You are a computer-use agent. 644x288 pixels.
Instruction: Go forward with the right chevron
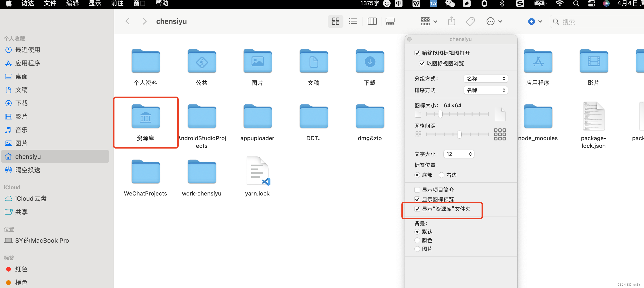coord(145,21)
